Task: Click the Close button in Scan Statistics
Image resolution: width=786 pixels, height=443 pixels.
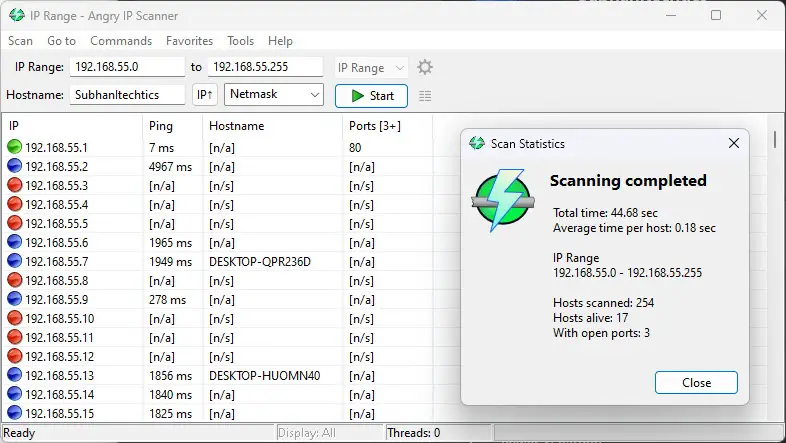Action: coord(696,383)
